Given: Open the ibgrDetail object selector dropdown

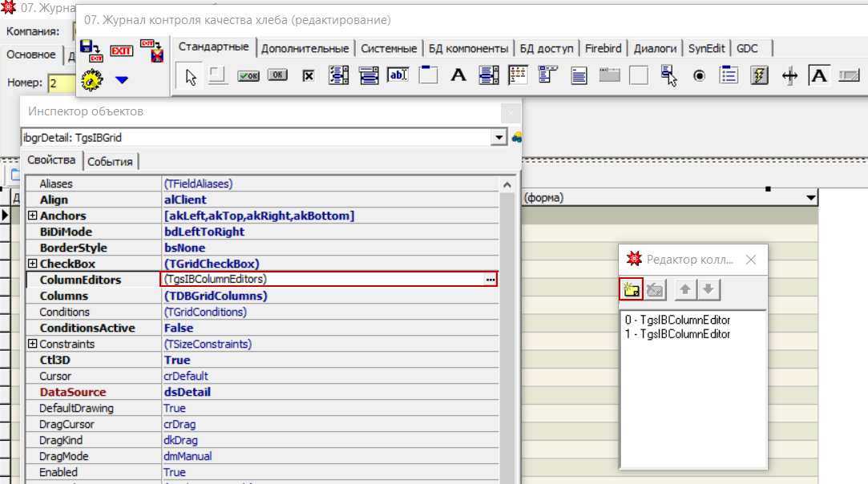Looking at the screenshot, I should pos(500,138).
